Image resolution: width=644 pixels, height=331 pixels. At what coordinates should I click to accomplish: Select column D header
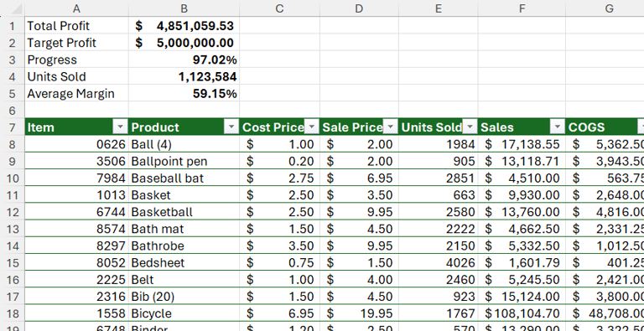point(359,8)
